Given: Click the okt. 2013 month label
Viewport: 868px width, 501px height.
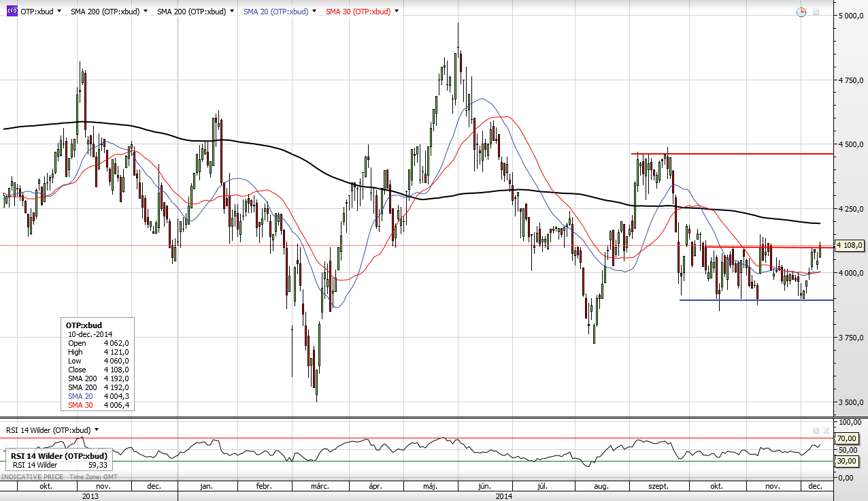Looking at the screenshot, I should [x=47, y=487].
